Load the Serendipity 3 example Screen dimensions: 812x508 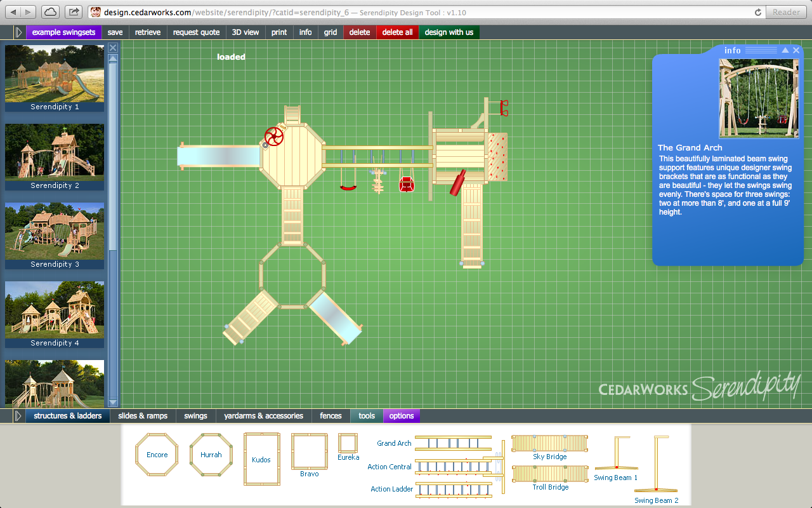point(55,235)
